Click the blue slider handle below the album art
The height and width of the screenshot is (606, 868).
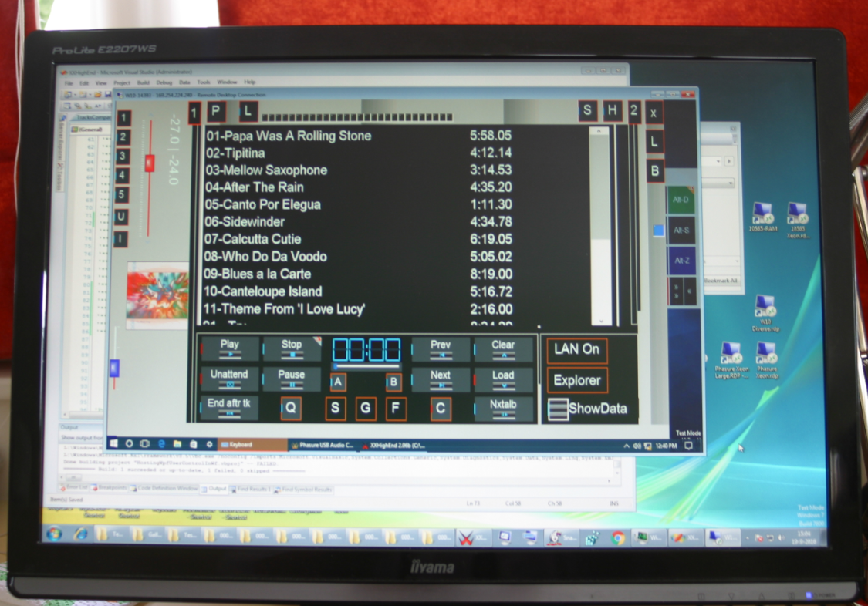115,368
